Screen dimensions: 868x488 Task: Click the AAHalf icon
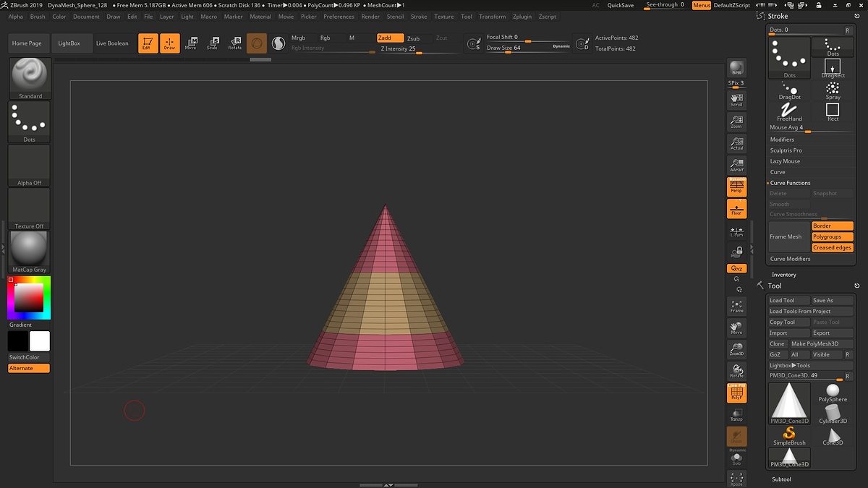(x=736, y=164)
